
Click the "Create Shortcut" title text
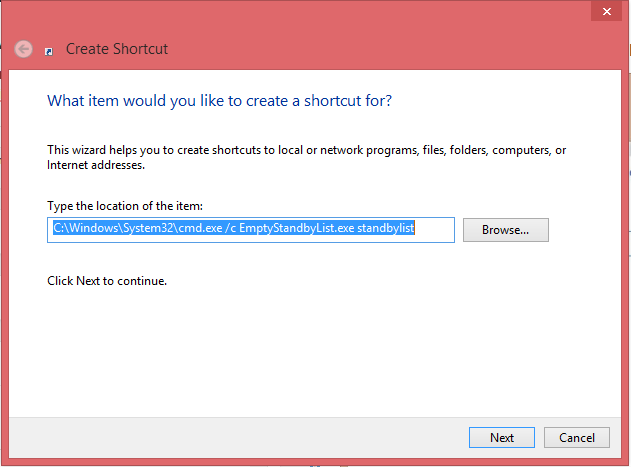point(117,48)
